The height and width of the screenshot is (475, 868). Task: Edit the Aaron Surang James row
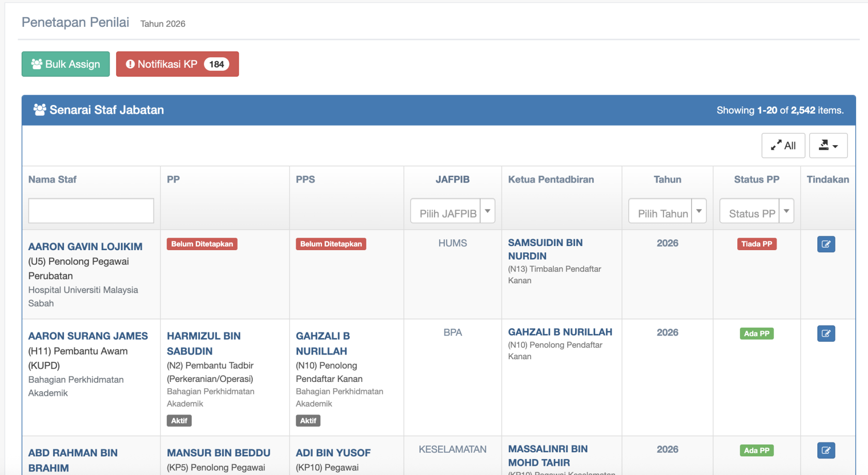(x=826, y=333)
